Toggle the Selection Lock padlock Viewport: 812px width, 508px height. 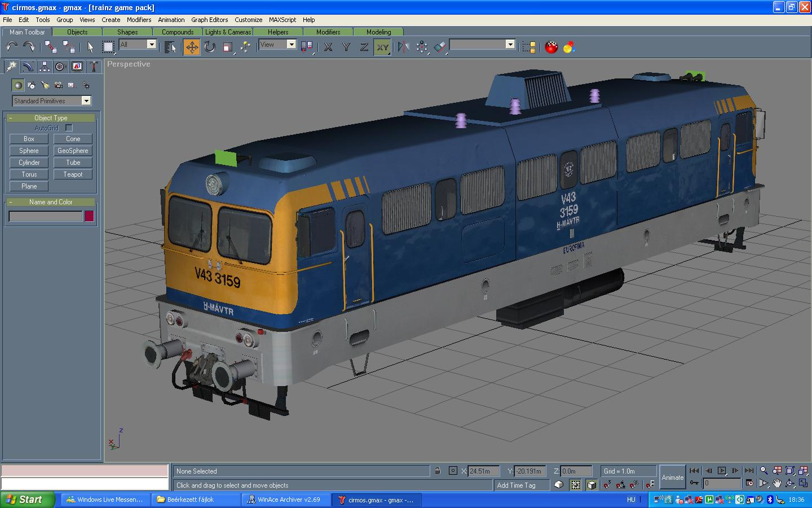click(x=437, y=470)
